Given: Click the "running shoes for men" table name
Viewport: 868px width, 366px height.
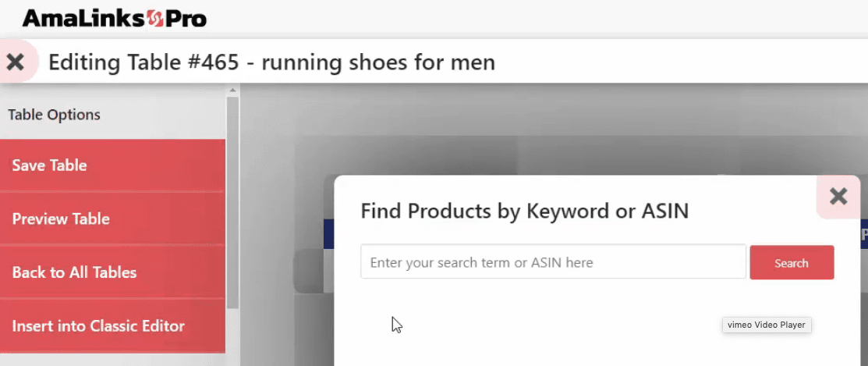Looking at the screenshot, I should click(x=378, y=62).
